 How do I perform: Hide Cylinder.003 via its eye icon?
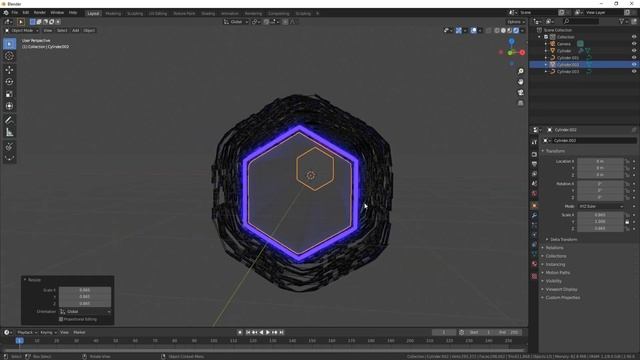634,71
